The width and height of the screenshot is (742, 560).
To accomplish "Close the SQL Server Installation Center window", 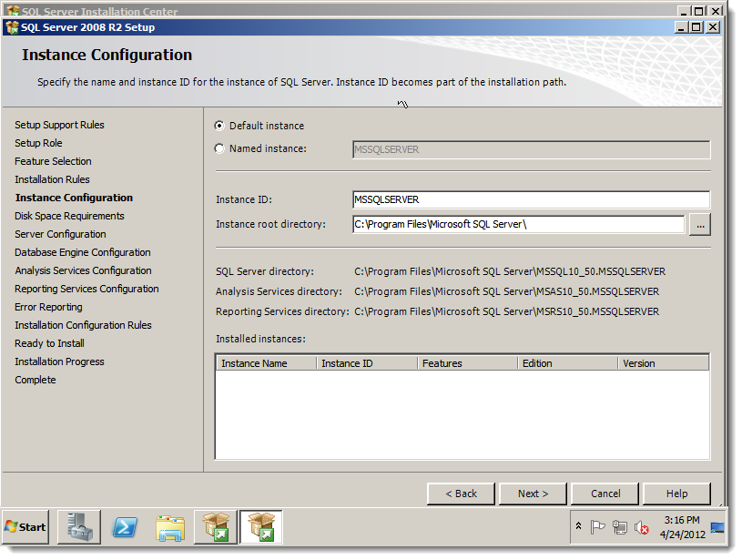I will pyautogui.click(x=716, y=11).
